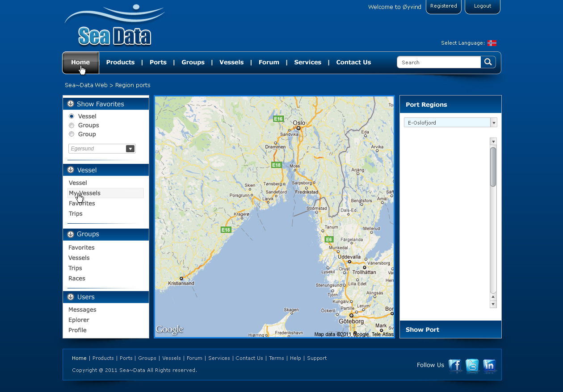
Task: Select the Vessel radio button
Action: click(x=71, y=116)
